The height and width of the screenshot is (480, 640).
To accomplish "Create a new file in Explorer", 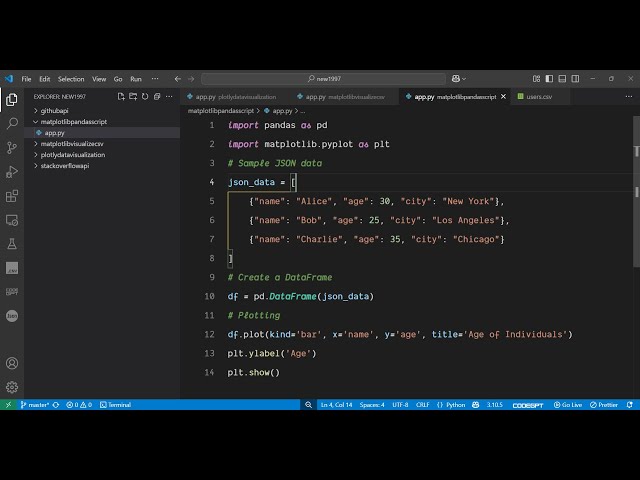I will 121,97.
